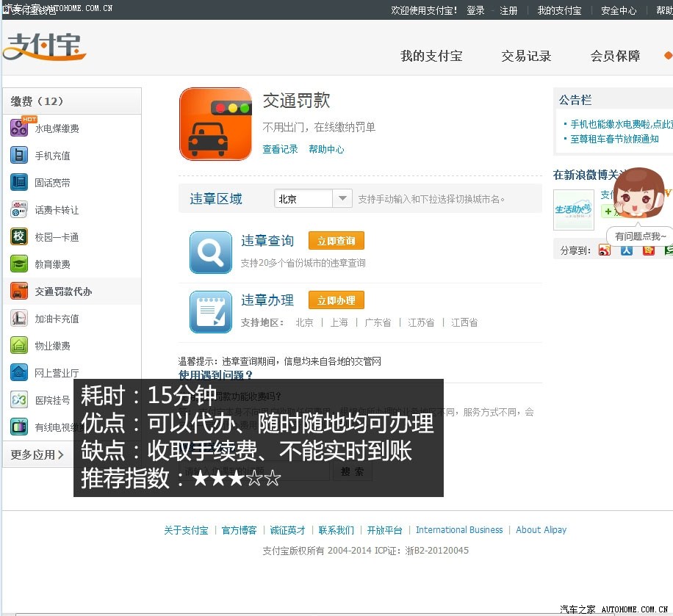Open 官方博客 footer link

(239, 530)
